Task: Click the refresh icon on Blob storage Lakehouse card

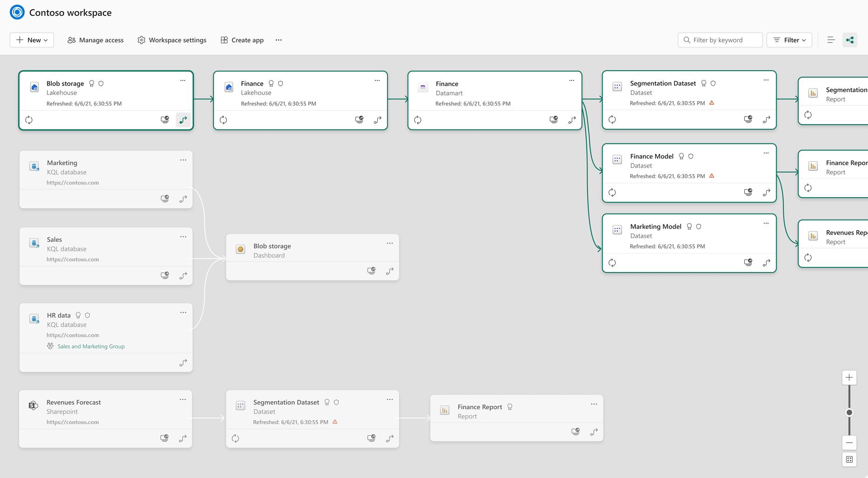Action: pos(29,120)
